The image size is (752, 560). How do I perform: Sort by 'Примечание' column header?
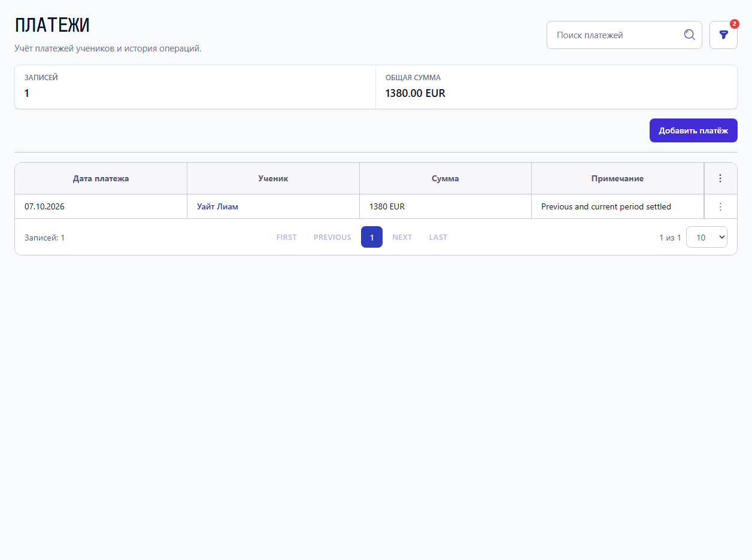tap(617, 178)
